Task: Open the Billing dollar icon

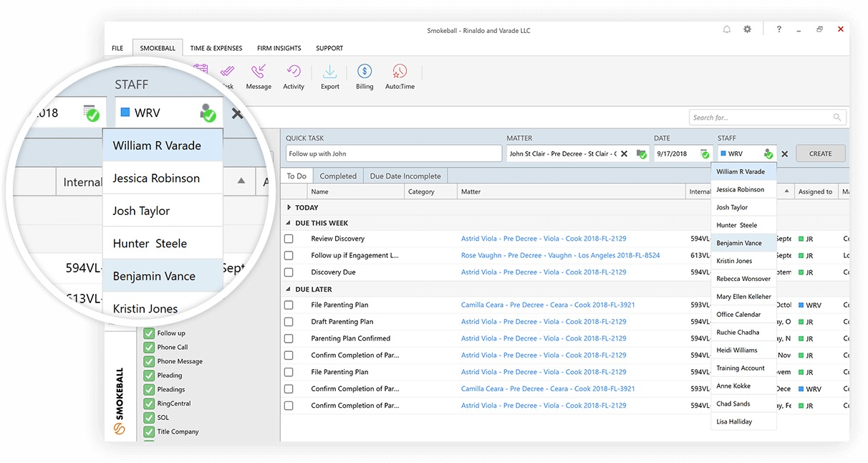Action: point(365,72)
